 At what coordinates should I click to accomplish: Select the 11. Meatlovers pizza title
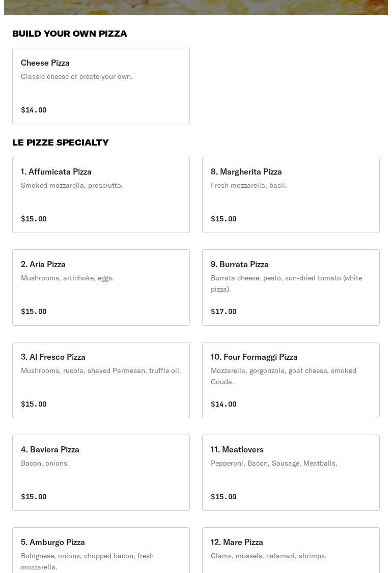[x=237, y=449]
